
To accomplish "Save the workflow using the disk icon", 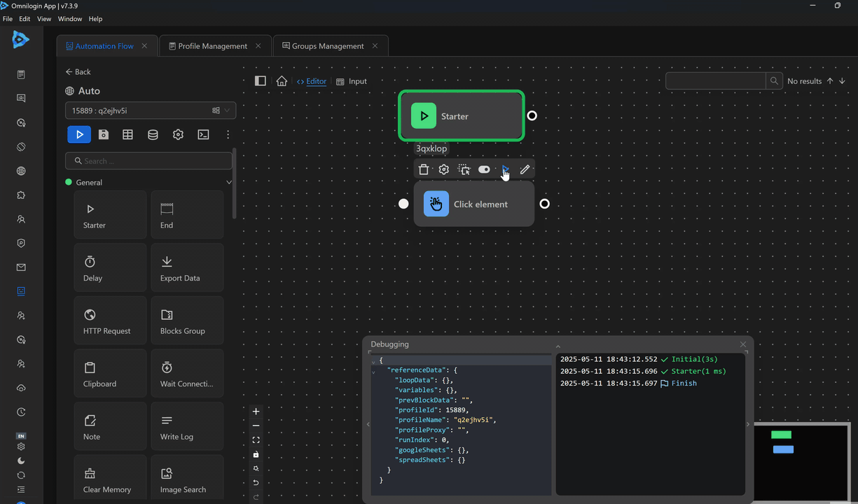I will click(x=104, y=134).
